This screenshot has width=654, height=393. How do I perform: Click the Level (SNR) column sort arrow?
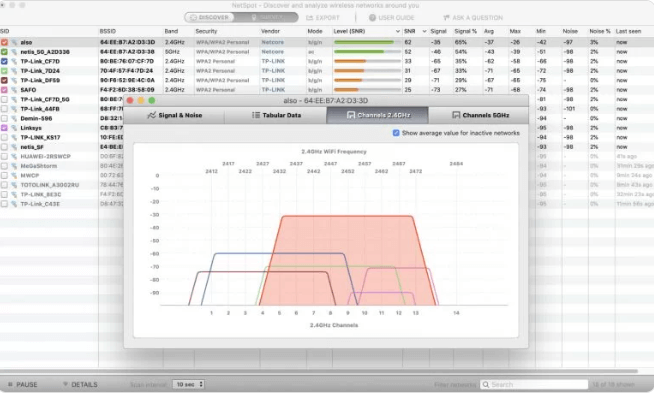pos(397,31)
